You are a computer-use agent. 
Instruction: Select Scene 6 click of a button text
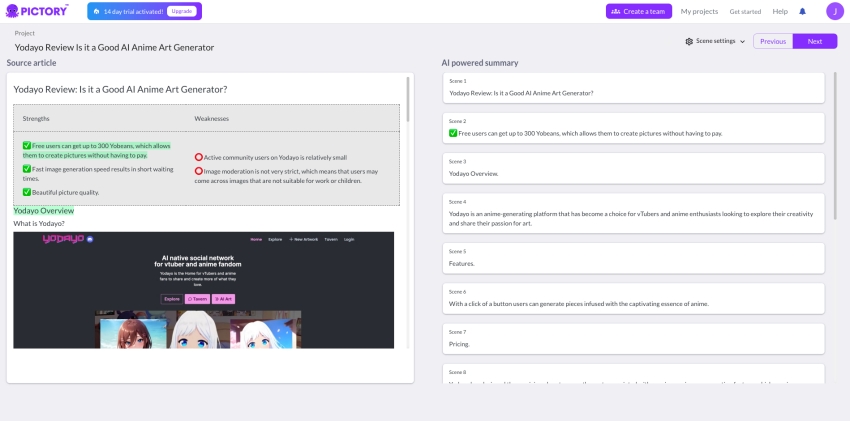[x=578, y=304]
